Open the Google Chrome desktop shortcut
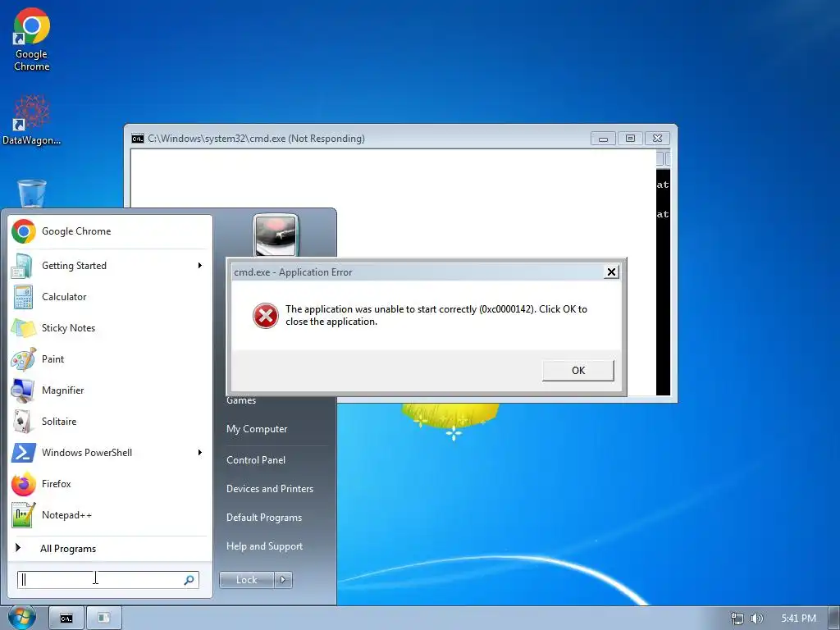The width and height of the screenshot is (840, 630). 32,40
